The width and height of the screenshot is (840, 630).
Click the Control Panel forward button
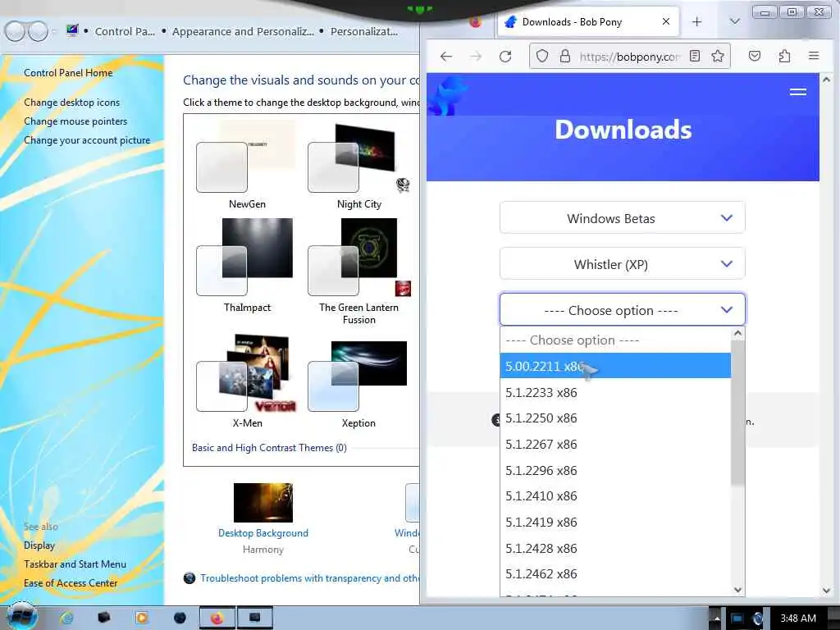tap(38, 32)
